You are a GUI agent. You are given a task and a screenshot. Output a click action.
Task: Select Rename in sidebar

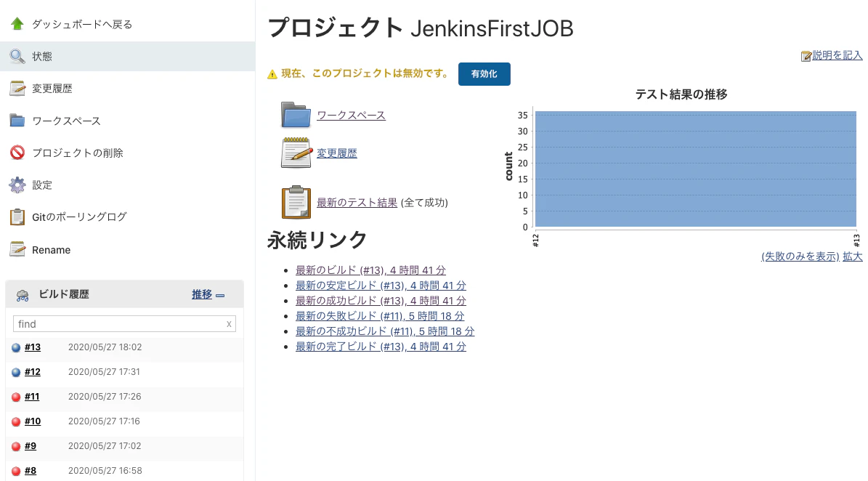tap(51, 250)
